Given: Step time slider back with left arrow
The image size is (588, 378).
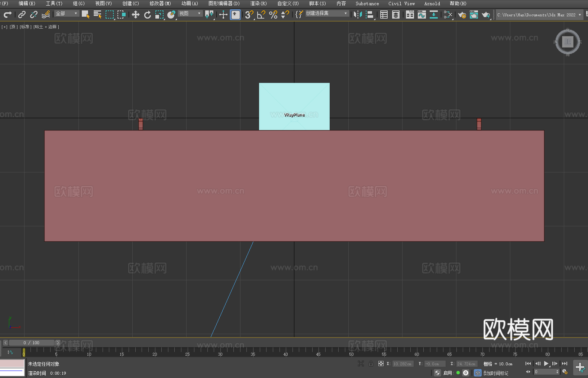Looking at the screenshot, I should coord(6,343).
